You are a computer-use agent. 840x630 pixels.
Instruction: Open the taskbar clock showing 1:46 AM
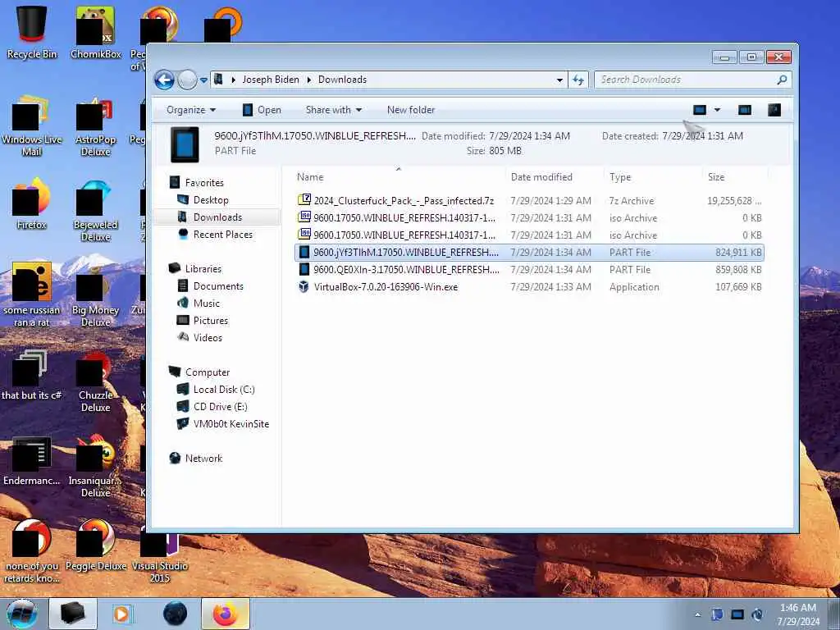tap(798, 614)
